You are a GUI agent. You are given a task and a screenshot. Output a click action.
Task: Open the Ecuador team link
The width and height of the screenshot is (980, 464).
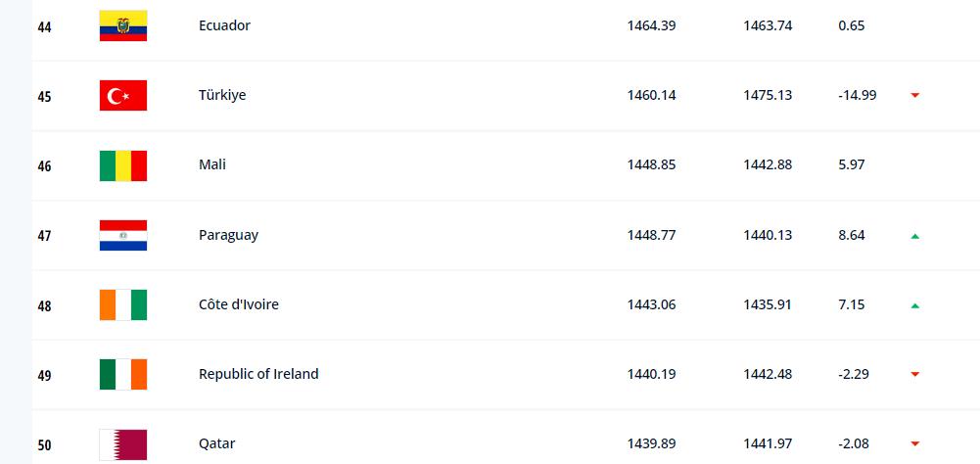click(224, 25)
